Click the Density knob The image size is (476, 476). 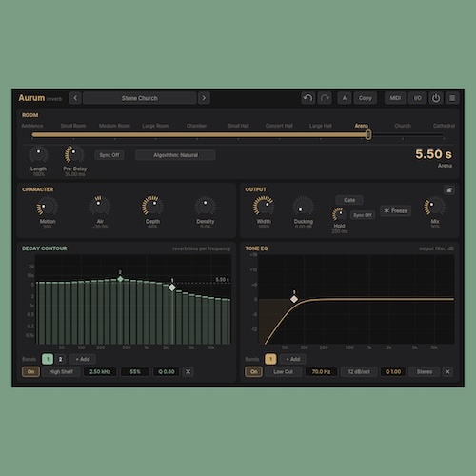click(x=206, y=206)
